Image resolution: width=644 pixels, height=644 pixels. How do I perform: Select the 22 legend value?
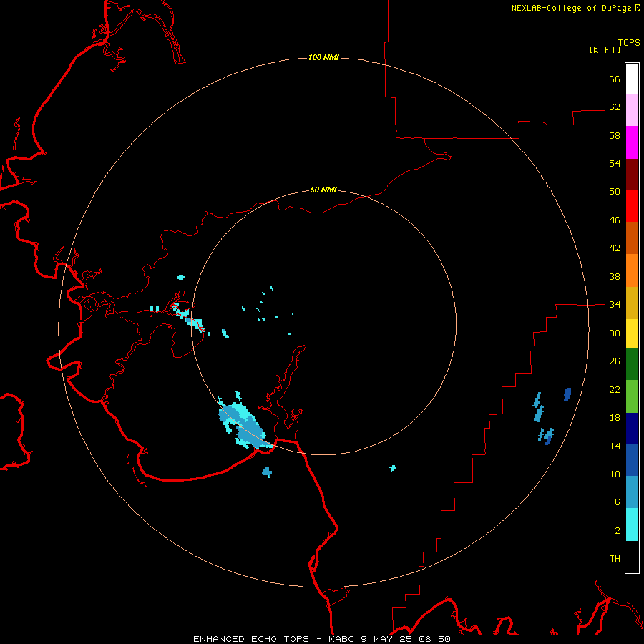[615, 389]
